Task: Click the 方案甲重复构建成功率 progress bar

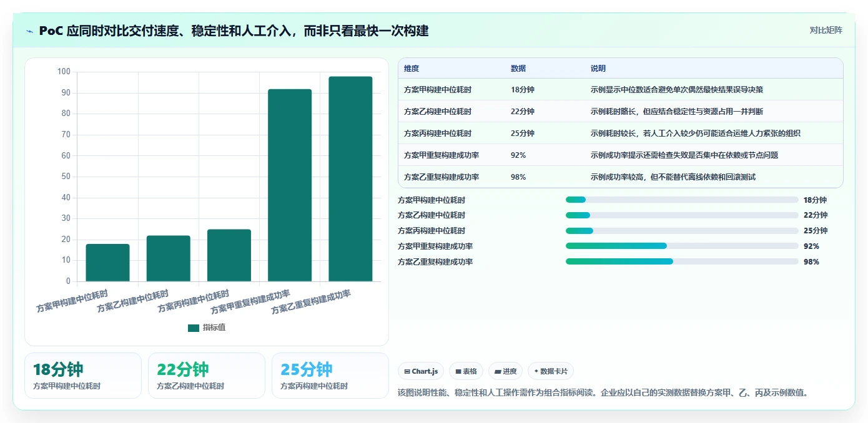Action: click(682, 246)
